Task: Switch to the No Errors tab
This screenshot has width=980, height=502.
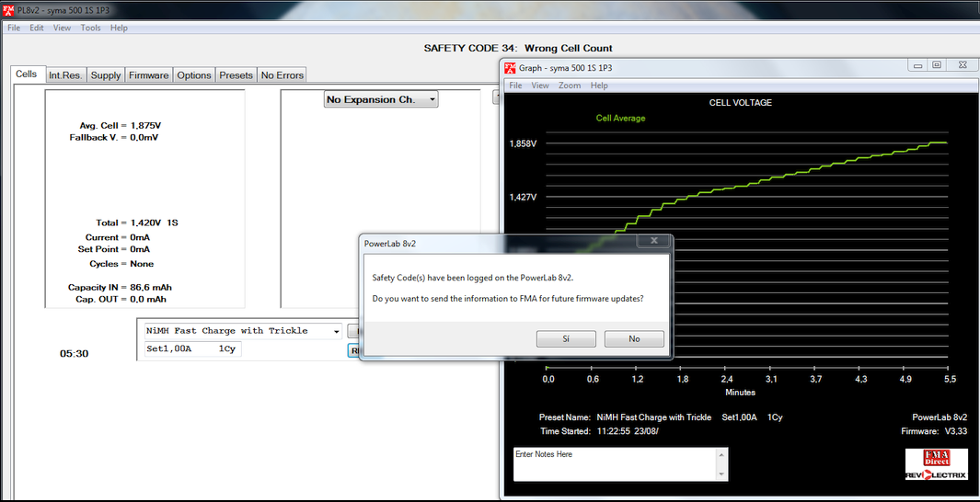Action: (282, 74)
